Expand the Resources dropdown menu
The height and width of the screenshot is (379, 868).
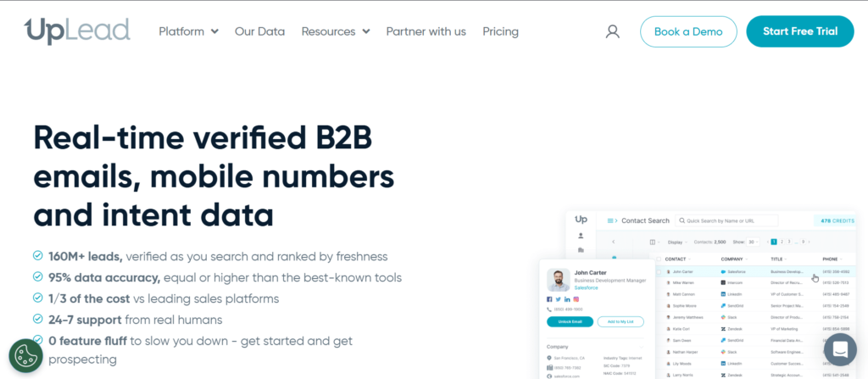tap(336, 31)
